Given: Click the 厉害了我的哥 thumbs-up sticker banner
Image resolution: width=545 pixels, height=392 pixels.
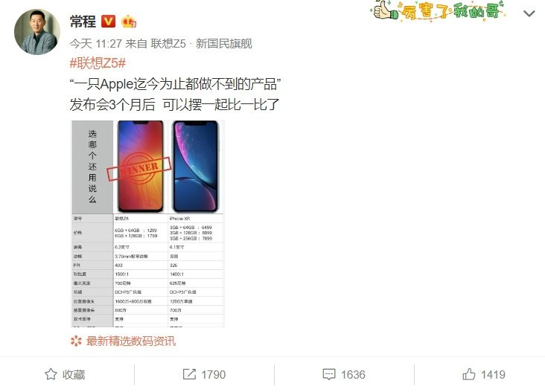Looking at the screenshot, I should (439, 10).
